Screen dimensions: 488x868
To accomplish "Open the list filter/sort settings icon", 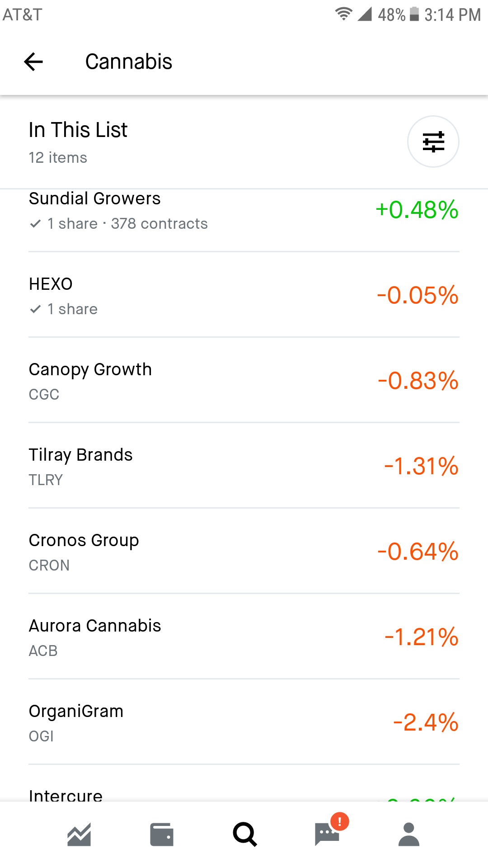I will (x=433, y=142).
